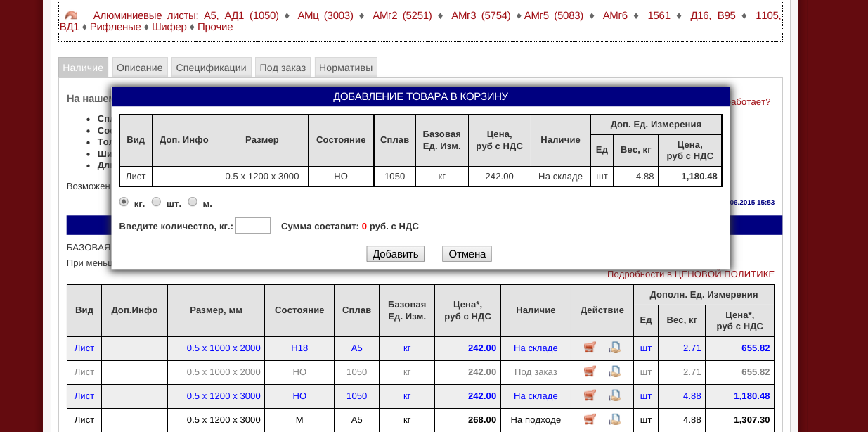Open the Рифленые sheets link

(115, 27)
